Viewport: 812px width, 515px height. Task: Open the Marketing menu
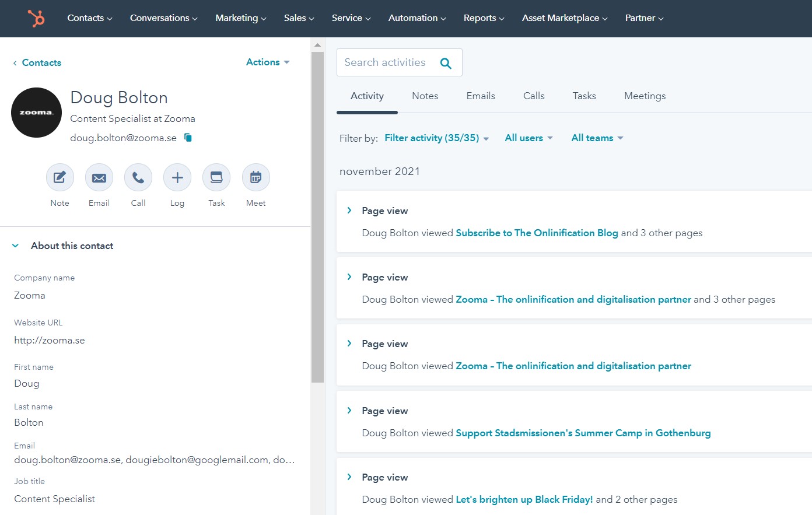[241, 18]
